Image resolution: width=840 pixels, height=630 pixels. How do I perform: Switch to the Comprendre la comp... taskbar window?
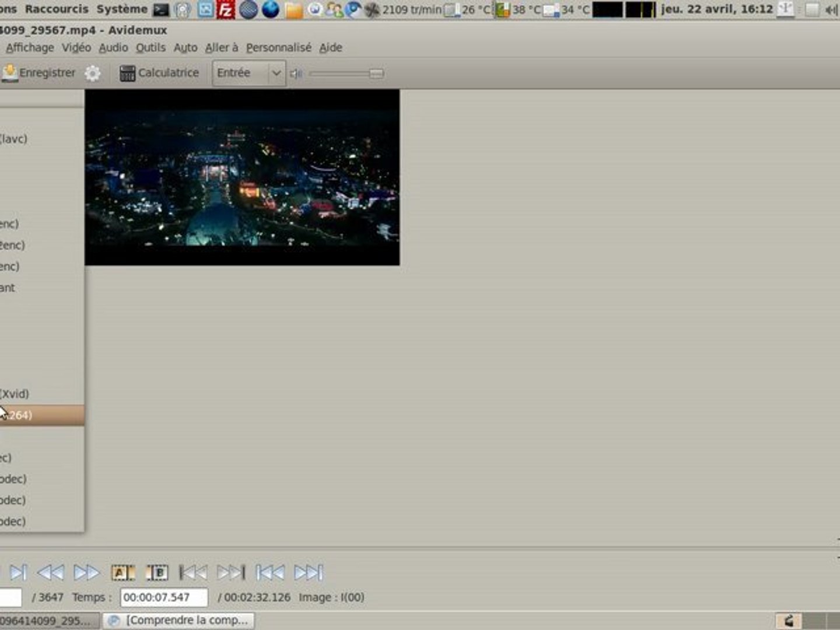click(x=181, y=620)
